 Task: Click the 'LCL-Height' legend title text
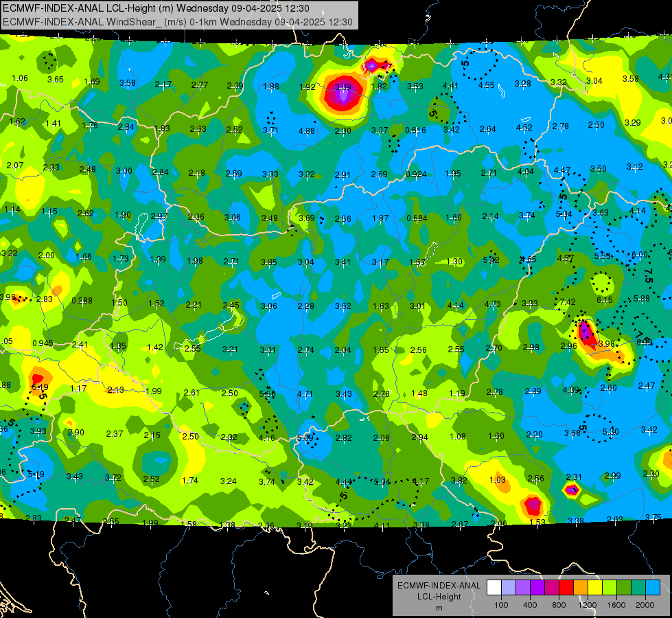(439, 597)
